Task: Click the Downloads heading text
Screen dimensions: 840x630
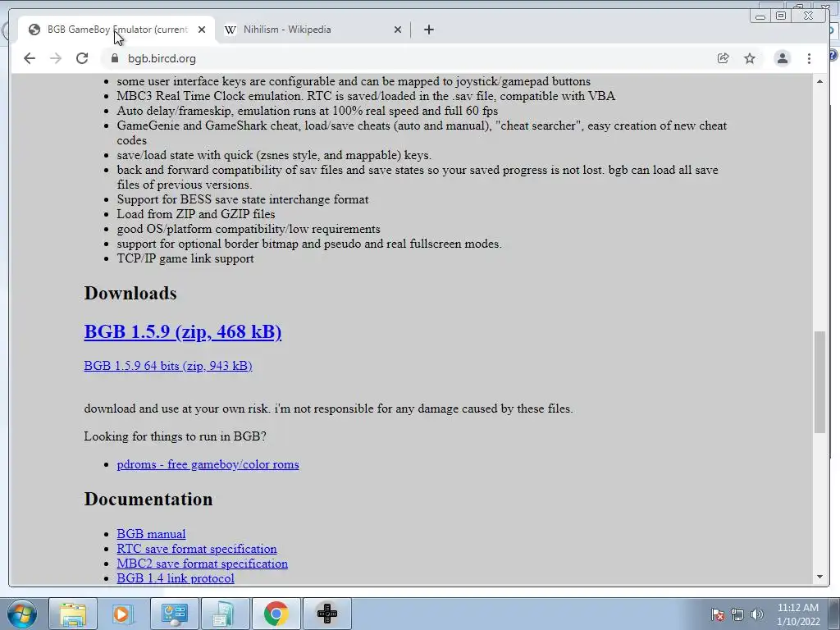Action: pos(130,294)
